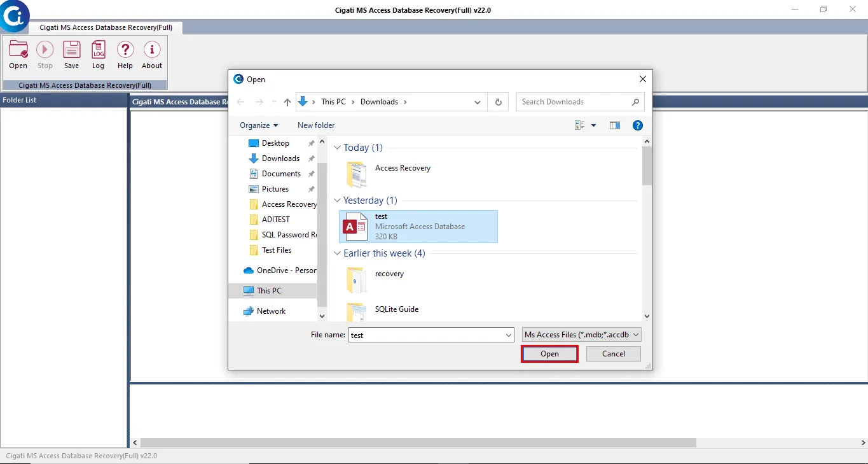
Task: Select Access Recovery folder in navigation pane
Action: click(283, 204)
